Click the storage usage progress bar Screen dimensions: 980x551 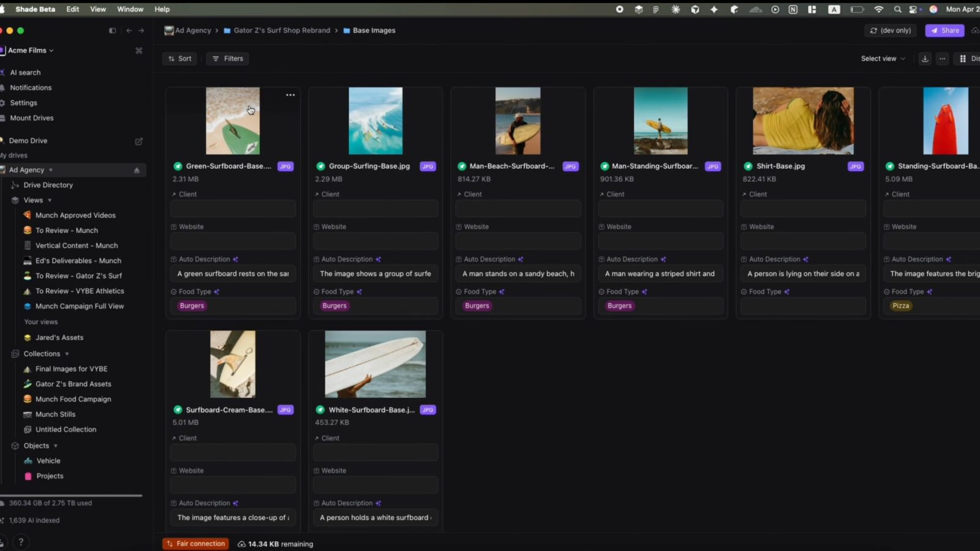tap(71, 495)
